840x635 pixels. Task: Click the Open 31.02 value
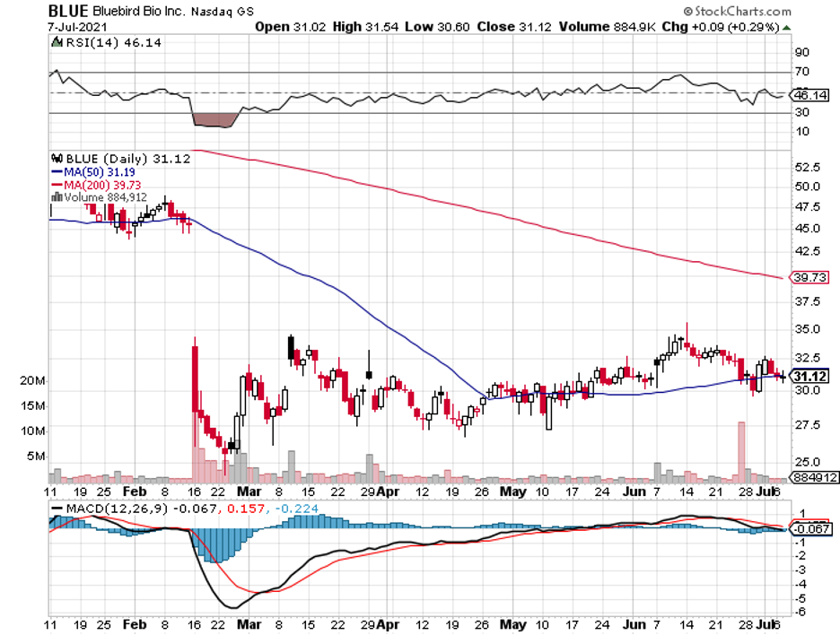(291, 27)
